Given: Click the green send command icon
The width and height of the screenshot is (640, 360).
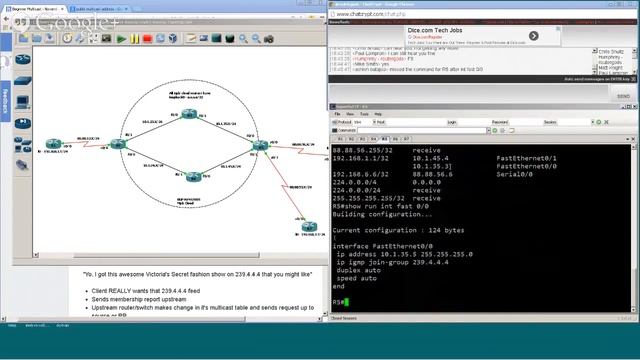Looking at the screenshot, I should (495, 131).
